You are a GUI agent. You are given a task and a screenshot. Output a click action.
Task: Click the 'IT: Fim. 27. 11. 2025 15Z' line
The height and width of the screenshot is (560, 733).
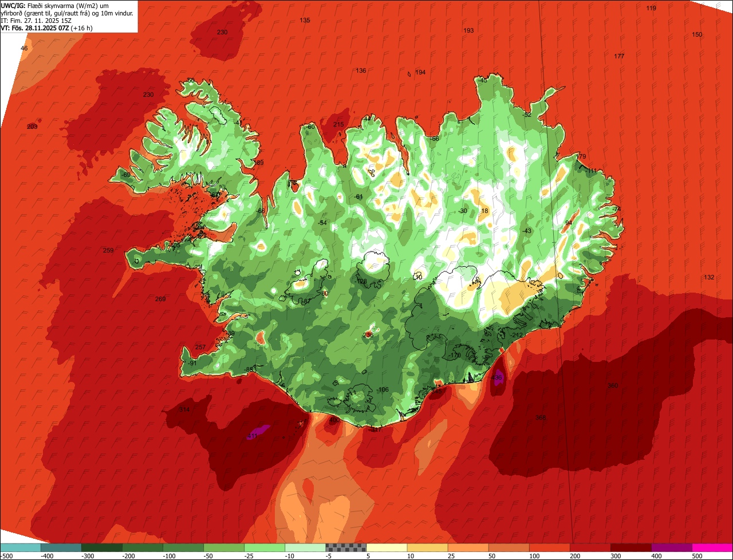point(36,20)
